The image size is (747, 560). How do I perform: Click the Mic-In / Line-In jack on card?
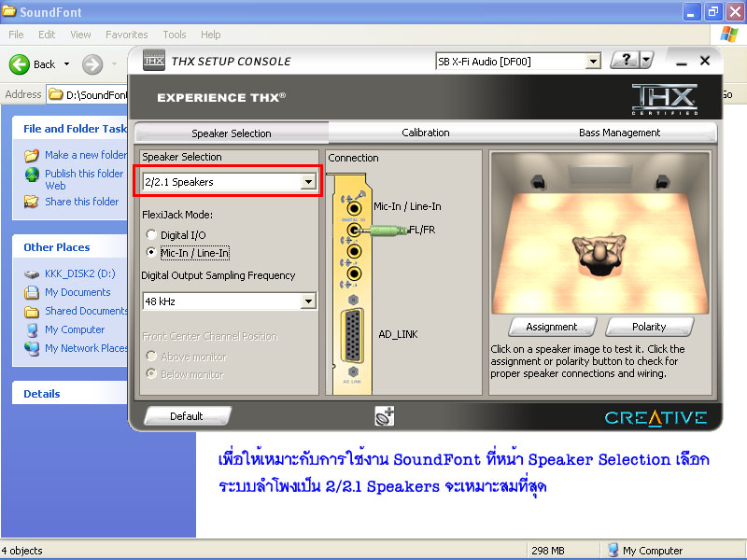354,208
